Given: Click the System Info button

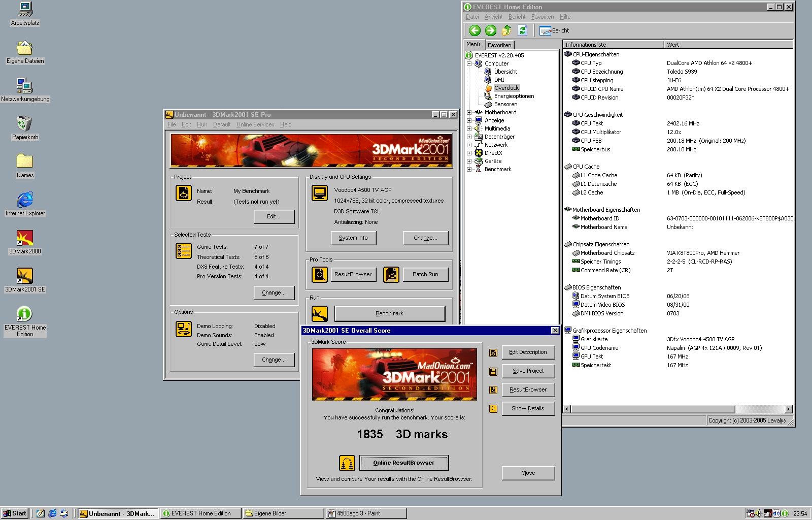Looking at the screenshot, I should [353, 238].
